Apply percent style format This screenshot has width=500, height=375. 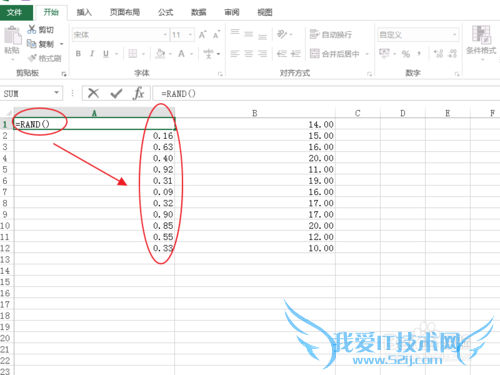[406, 54]
